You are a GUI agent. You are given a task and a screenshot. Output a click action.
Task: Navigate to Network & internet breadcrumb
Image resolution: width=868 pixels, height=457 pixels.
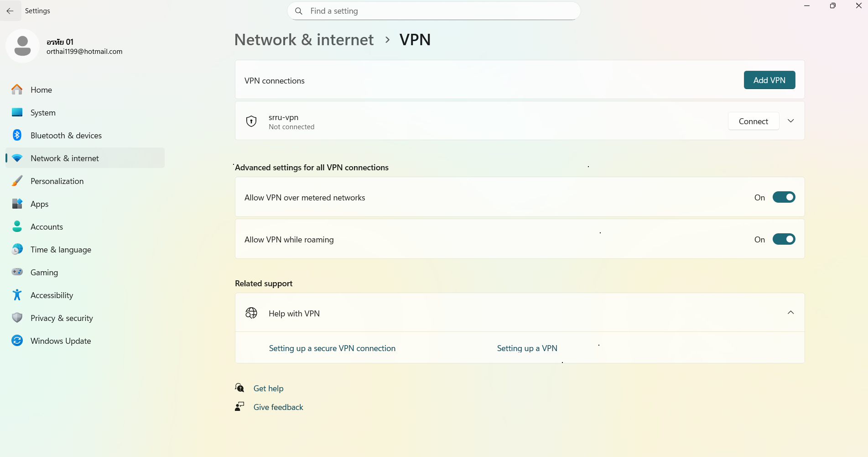point(304,40)
